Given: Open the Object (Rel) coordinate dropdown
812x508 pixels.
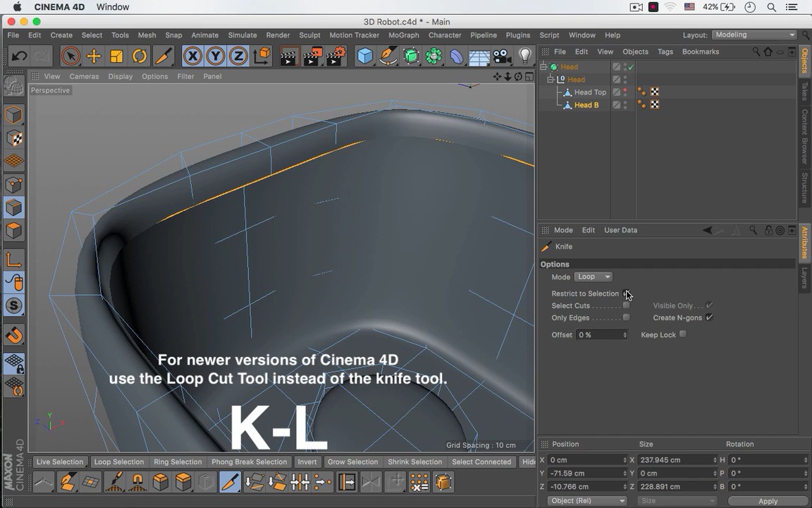Looking at the screenshot, I should pyautogui.click(x=586, y=501).
